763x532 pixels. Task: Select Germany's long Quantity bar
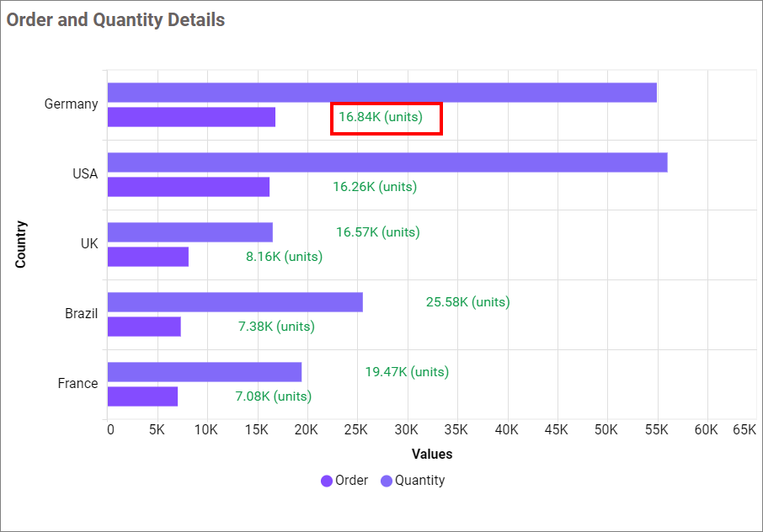(381, 93)
